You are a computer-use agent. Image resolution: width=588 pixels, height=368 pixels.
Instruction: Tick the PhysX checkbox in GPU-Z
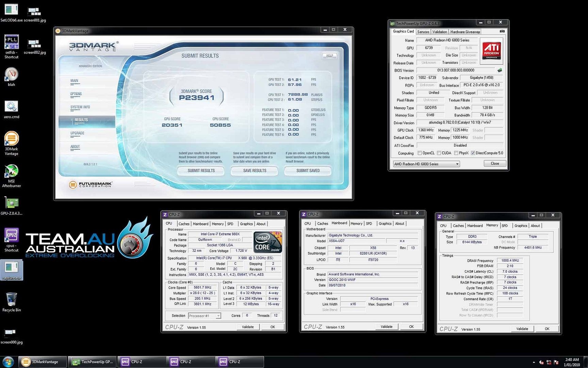[456, 153]
